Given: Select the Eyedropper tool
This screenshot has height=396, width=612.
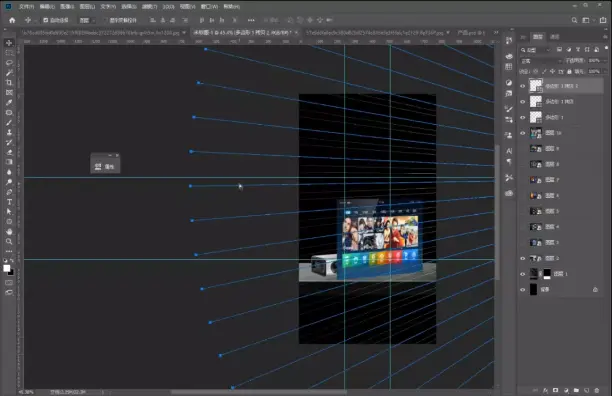Looking at the screenshot, I should [x=9, y=102].
